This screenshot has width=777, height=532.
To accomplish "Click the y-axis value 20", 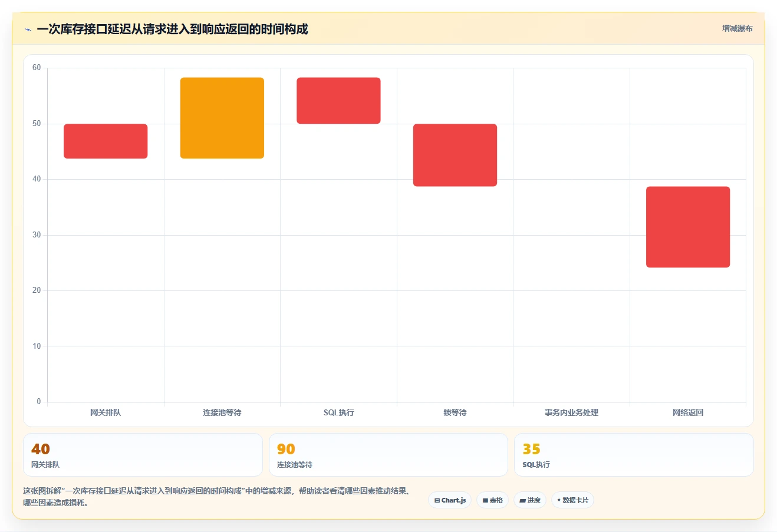I will coord(37,290).
